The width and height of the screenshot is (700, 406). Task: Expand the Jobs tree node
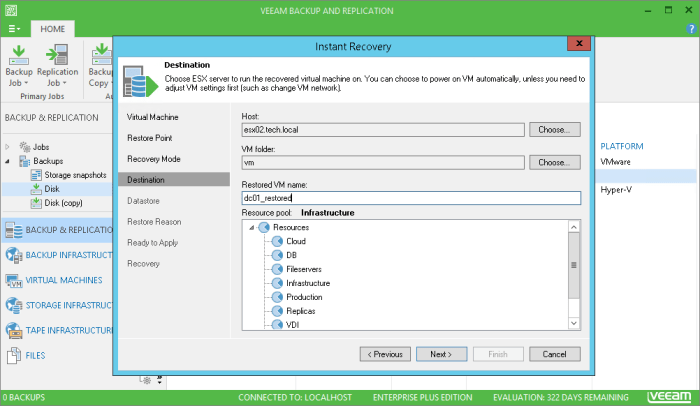click(7, 147)
